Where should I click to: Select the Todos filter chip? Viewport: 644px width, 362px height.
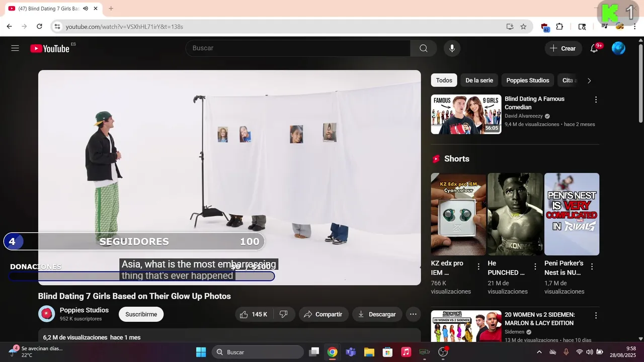coord(444,80)
